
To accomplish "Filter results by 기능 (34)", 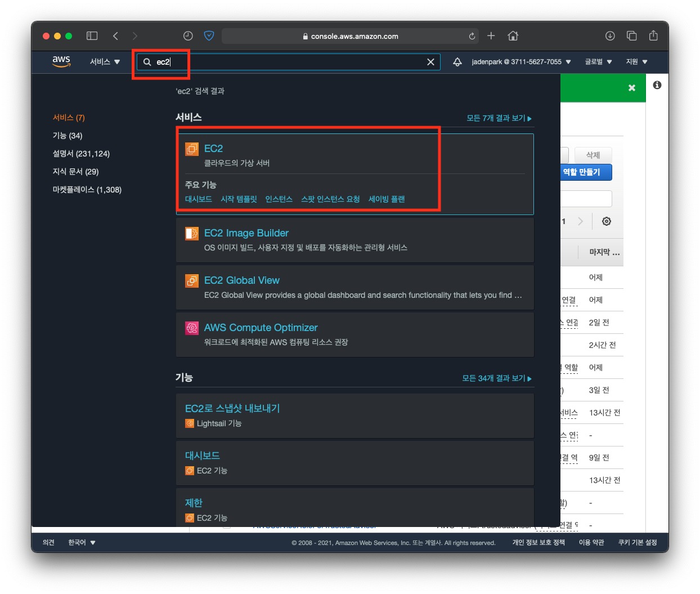I will [x=68, y=136].
